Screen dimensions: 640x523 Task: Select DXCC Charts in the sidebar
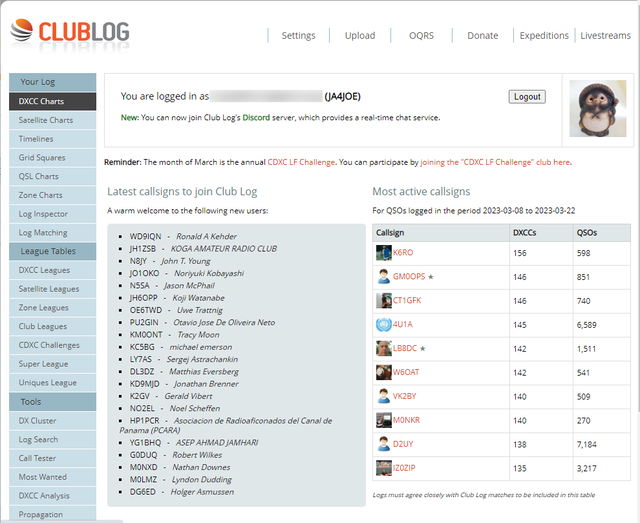point(53,101)
